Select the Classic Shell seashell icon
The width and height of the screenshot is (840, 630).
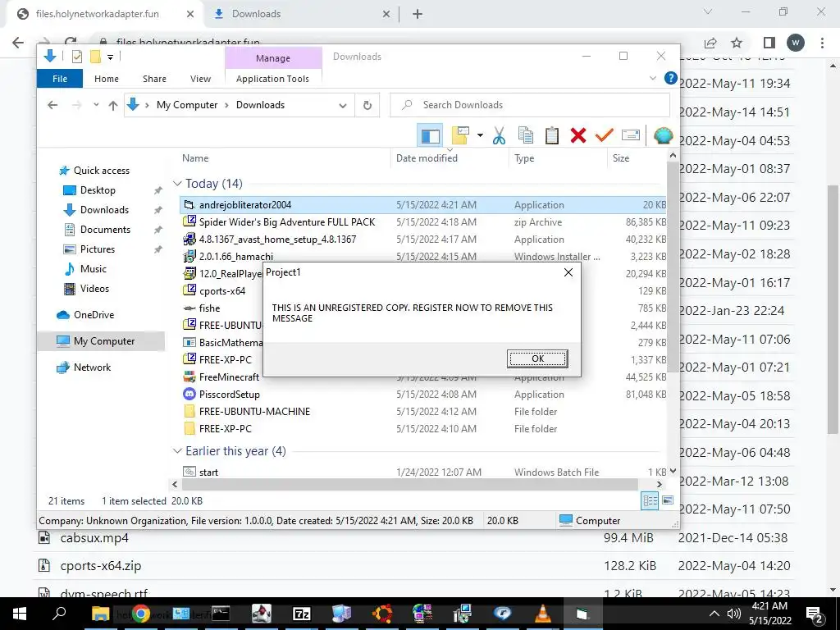point(663,135)
